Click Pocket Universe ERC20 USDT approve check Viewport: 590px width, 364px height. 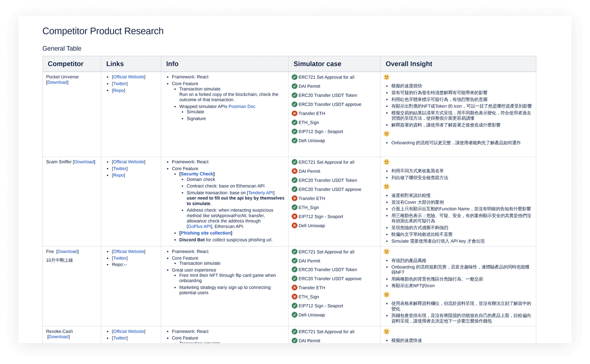(x=295, y=105)
